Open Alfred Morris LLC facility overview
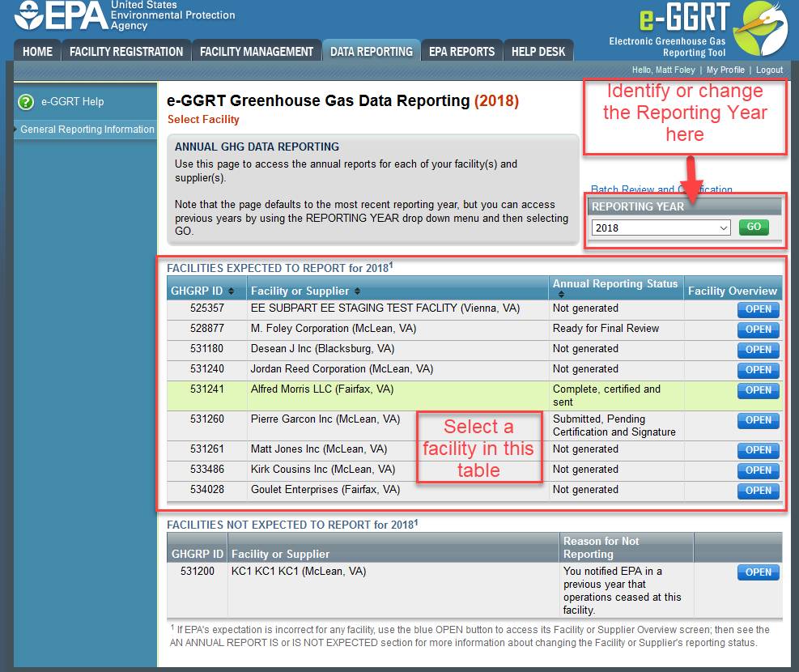The width and height of the screenshot is (799, 672). 759,390
